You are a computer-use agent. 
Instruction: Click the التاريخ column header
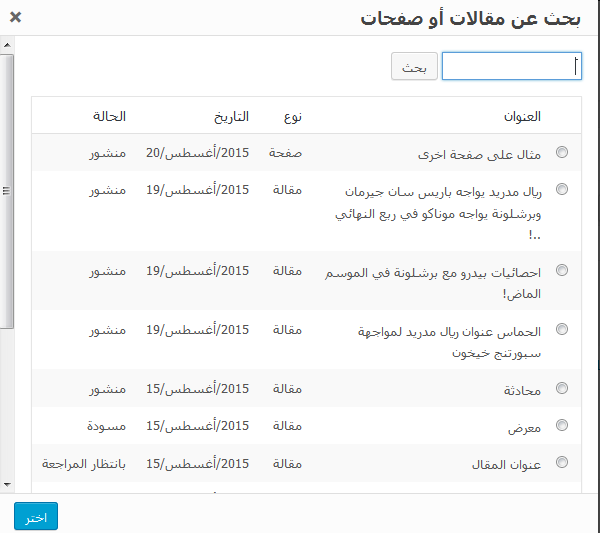coord(231,116)
